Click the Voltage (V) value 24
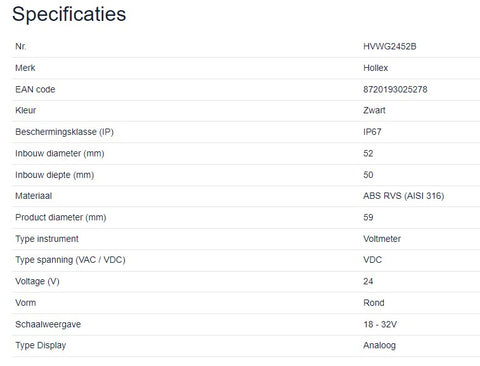Viewport: 480px width, 366px height. (x=368, y=281)
